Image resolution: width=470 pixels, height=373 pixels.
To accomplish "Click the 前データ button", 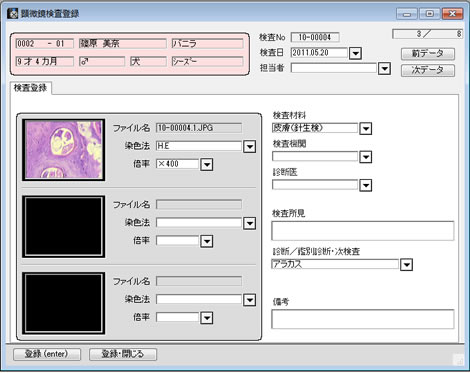I will tap(428, 54).
